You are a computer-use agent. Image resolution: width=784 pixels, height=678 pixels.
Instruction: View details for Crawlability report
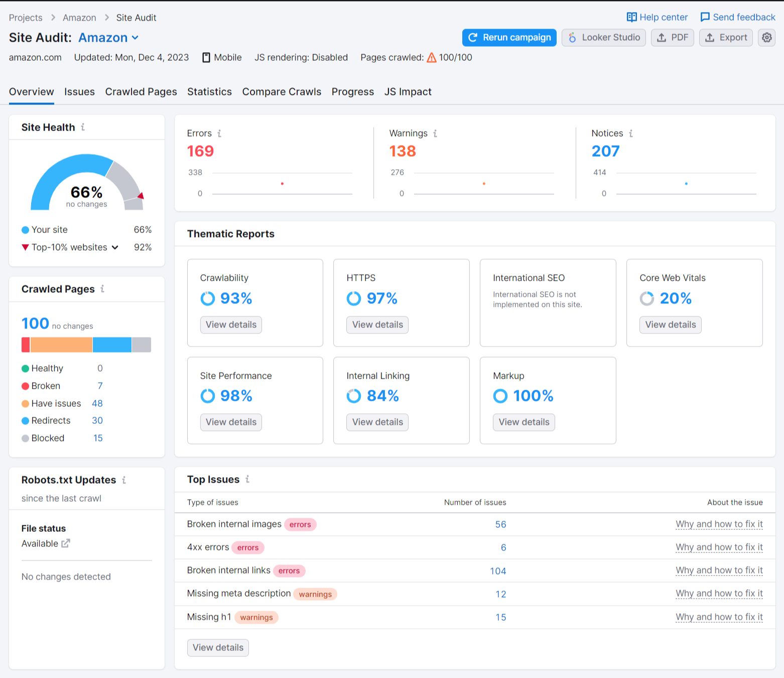pyautogui.click(x=231, y=325)
